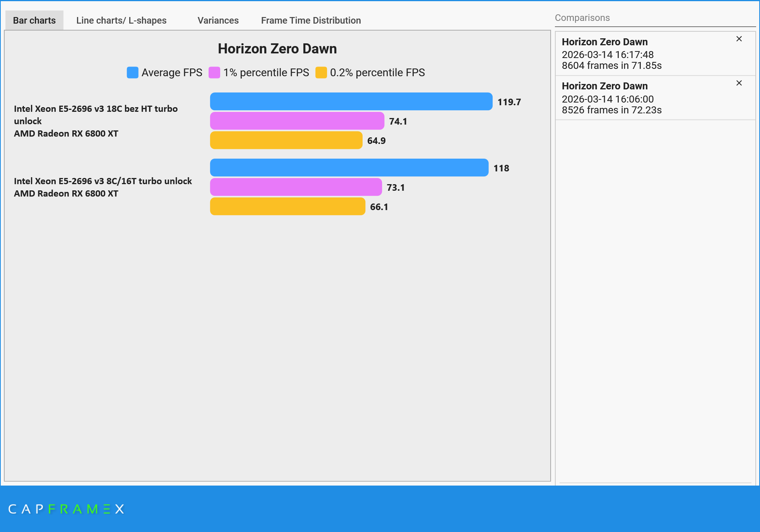Switch to the Bar charts tab

[x=34, y=21]
